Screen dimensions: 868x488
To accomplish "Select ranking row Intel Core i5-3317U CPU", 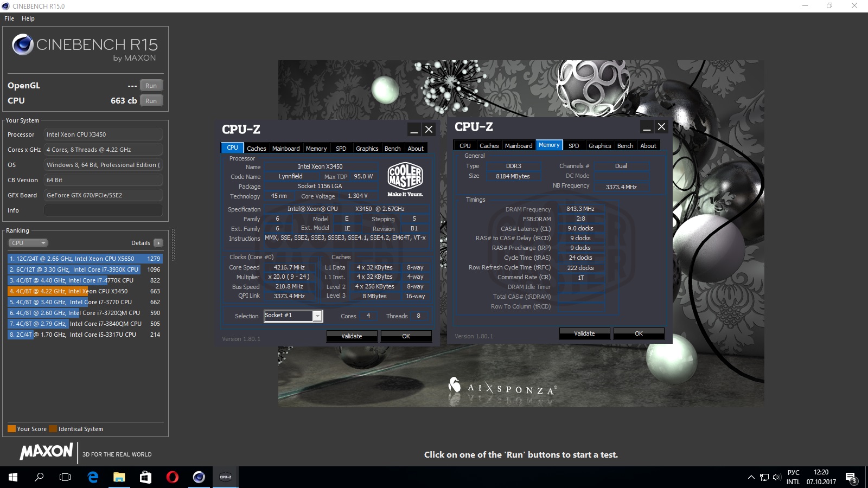I will [85, 335].
